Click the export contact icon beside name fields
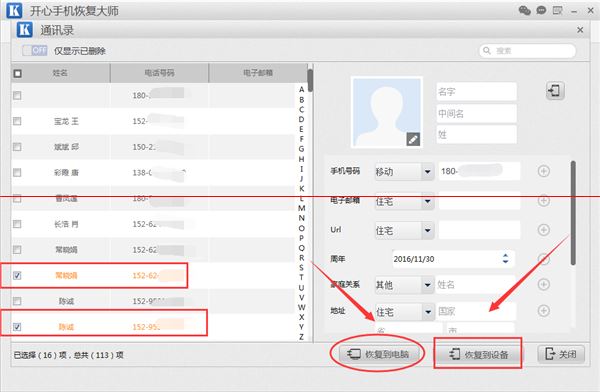Screen dimensions: 600x392 pyautogui.click(x=555, y=91)
